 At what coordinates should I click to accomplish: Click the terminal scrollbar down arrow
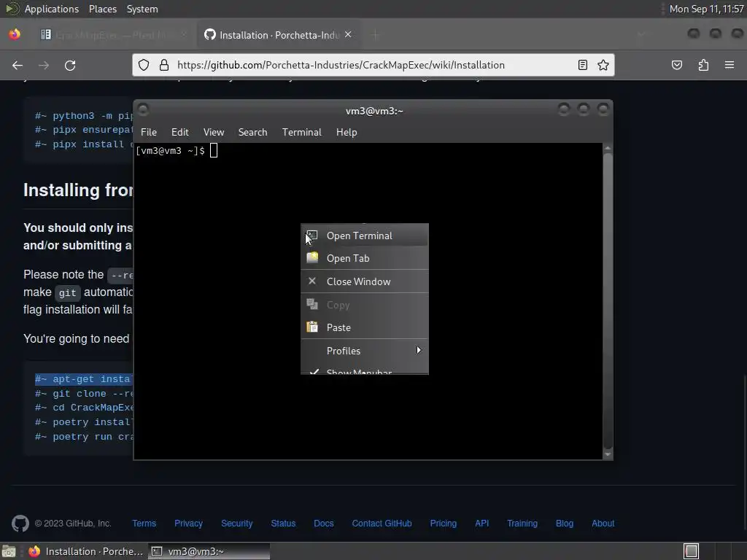608,454
